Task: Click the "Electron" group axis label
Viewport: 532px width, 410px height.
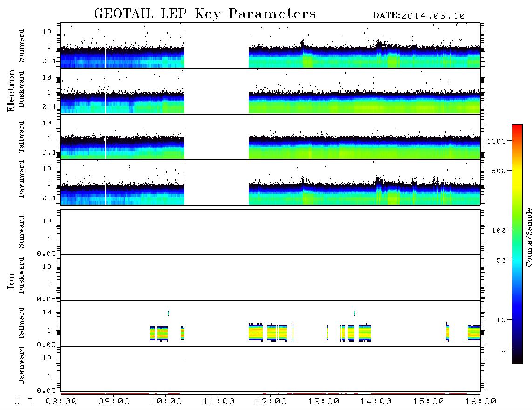Action: pyautogui.click(x=11, y=91)
